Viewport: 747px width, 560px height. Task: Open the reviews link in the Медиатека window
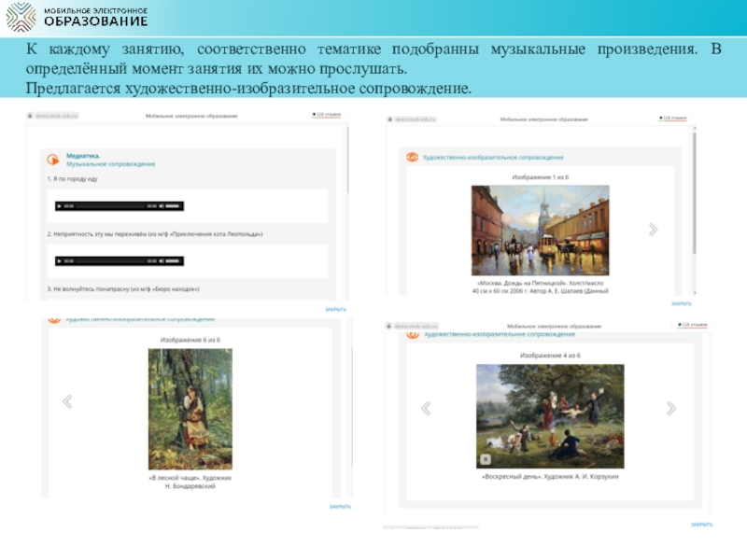pos(326,115)
